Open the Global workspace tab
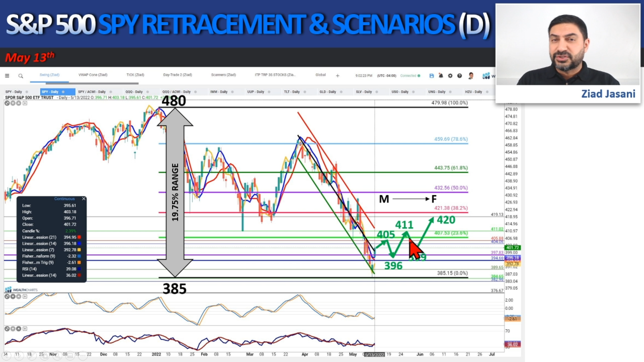644x362 pixels. pyautogui.click(x=321, y=75)
